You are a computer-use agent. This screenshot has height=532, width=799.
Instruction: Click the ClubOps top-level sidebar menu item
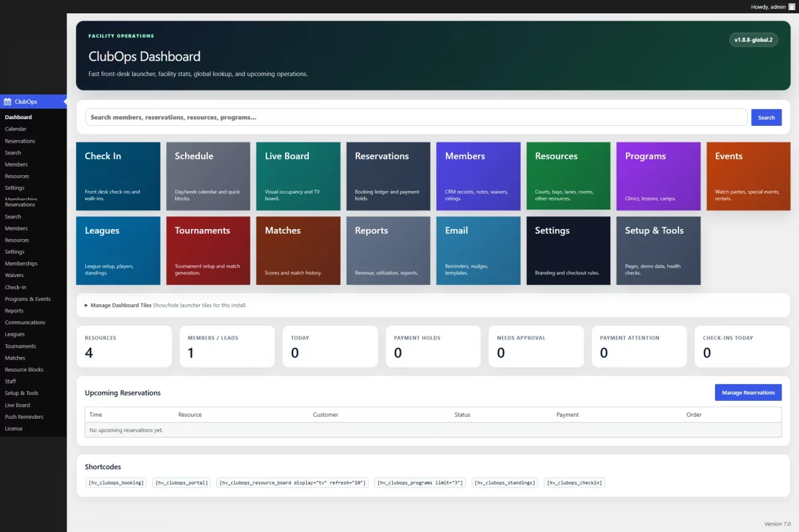point(33,102)
